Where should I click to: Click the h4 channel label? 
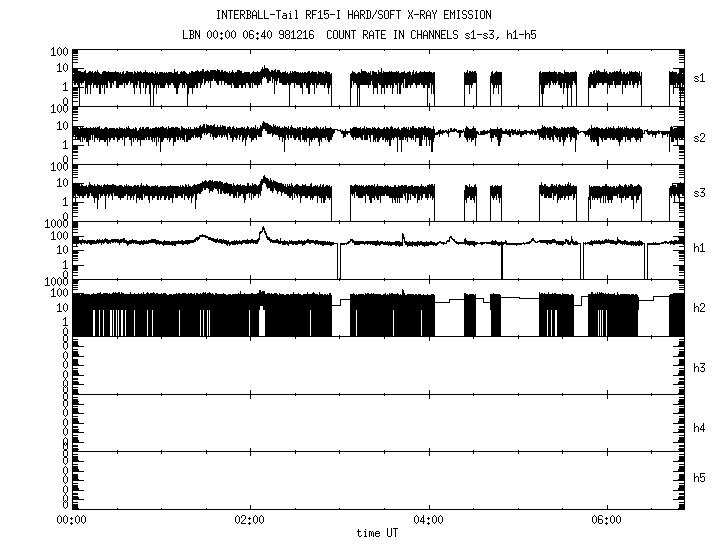[701, 428]
